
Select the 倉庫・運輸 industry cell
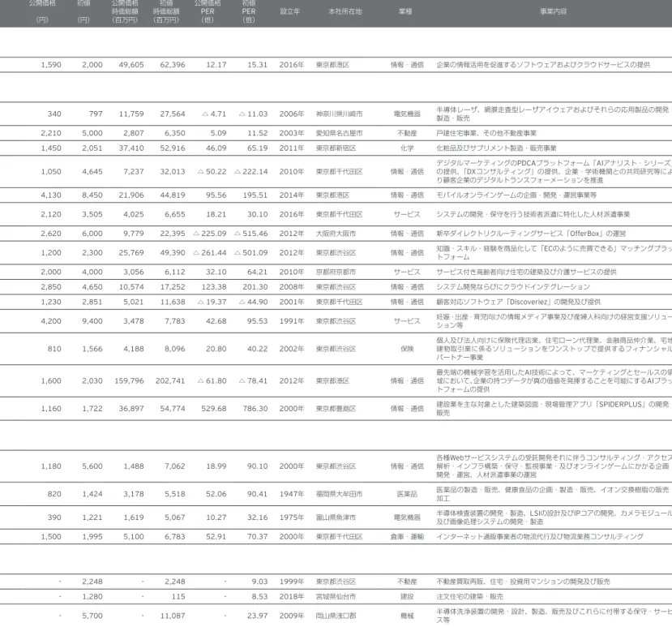coord(407,537)
